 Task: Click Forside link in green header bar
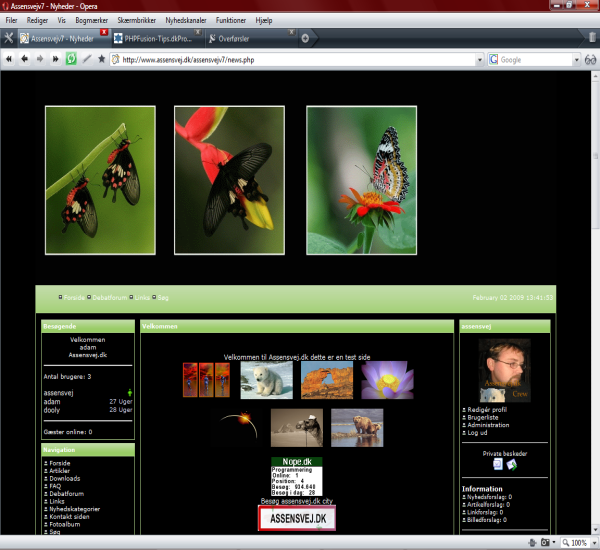click(74, 297)
